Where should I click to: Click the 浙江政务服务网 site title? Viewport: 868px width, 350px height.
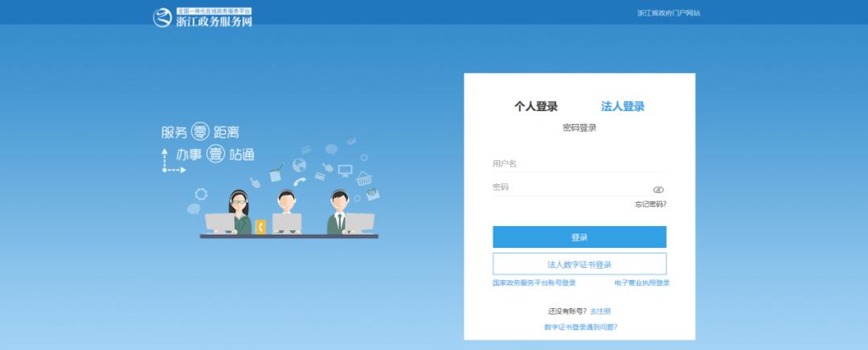click(x=214, y=21)
